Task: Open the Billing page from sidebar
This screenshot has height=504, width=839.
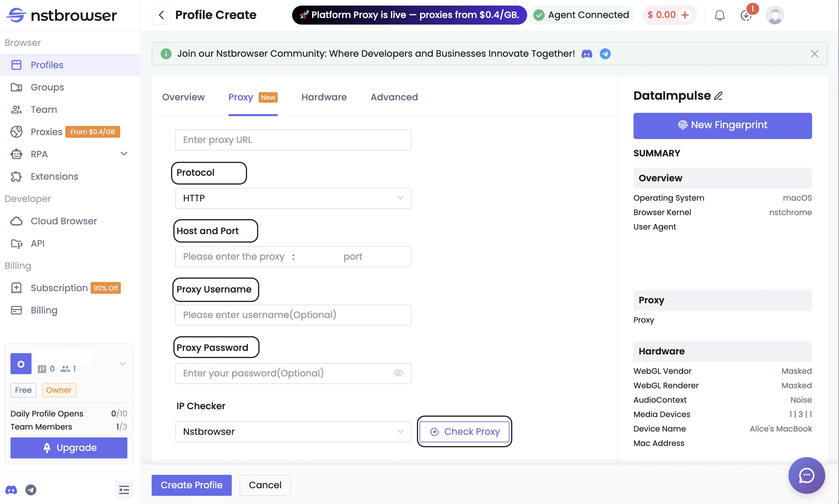Action: pyautogui.click(x=44, y=310)
